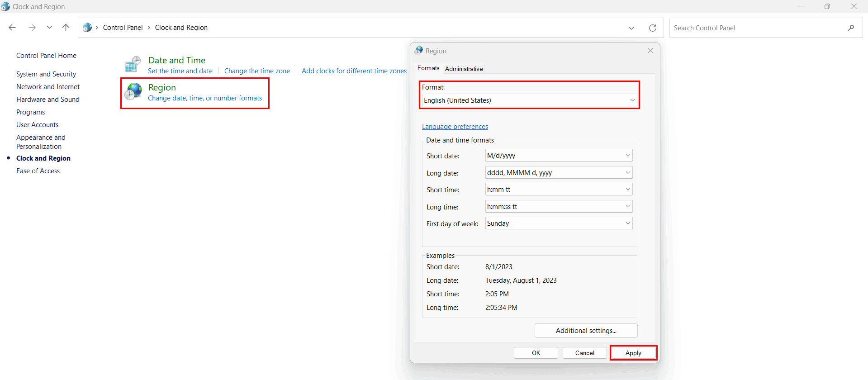Click the Region globe icon
Viewport: 868px width, 380px height.
(134, 92)
